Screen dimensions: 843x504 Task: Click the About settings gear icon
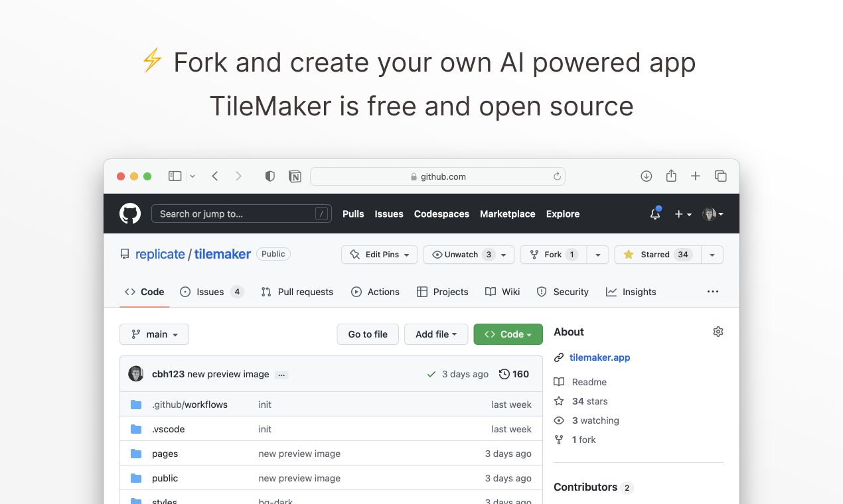(718, 332)
